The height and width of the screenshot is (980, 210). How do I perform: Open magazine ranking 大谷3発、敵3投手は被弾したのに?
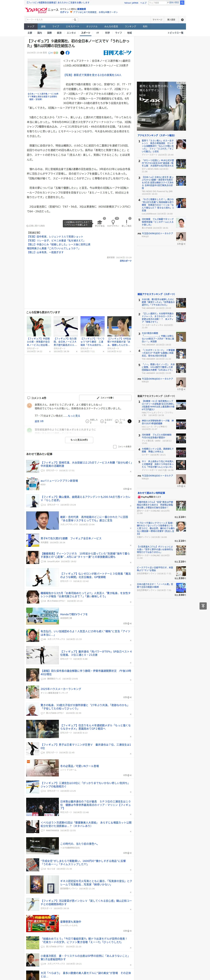tap(158, 302)
